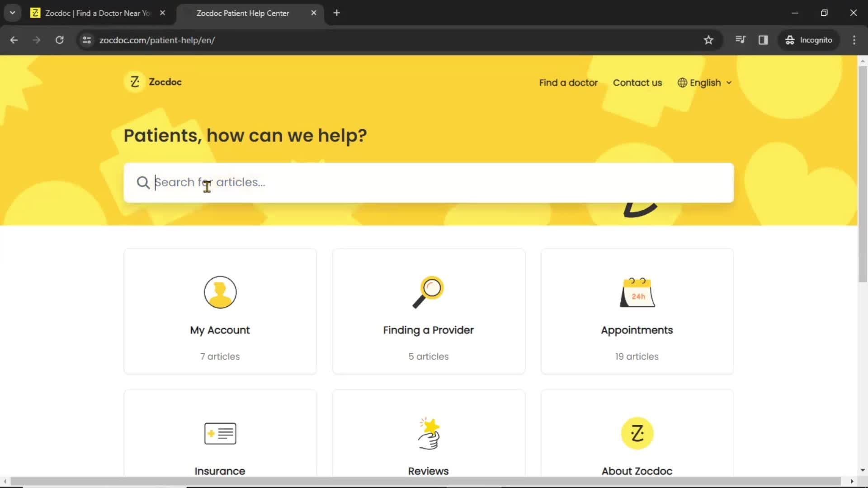
Task: Click the address bar URL
Action: point(157,40)
